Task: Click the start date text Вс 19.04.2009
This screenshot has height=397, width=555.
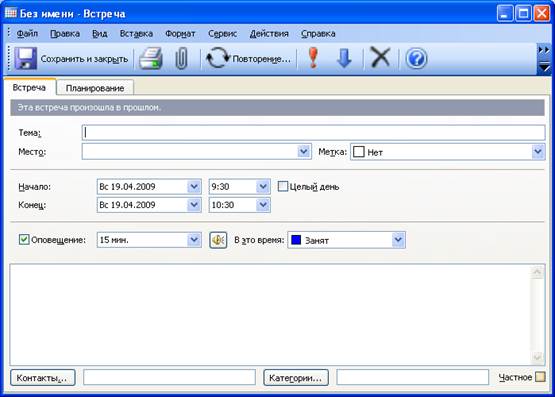Action: click(127, 186)
